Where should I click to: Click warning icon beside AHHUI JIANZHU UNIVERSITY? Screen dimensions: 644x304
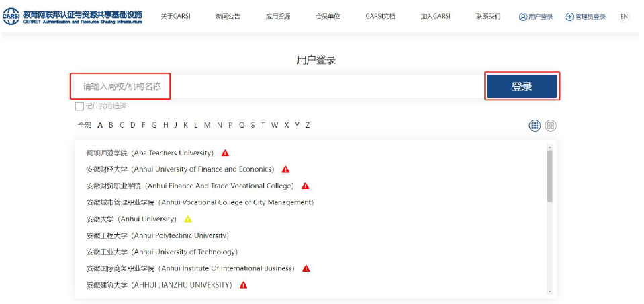point(243,285)
